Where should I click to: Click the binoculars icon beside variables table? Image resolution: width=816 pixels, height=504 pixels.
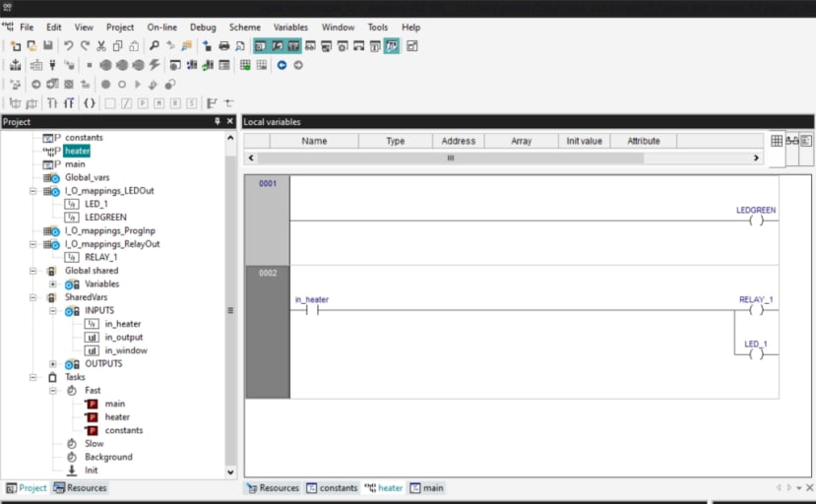pyautogui.click(x=791, y=141)
